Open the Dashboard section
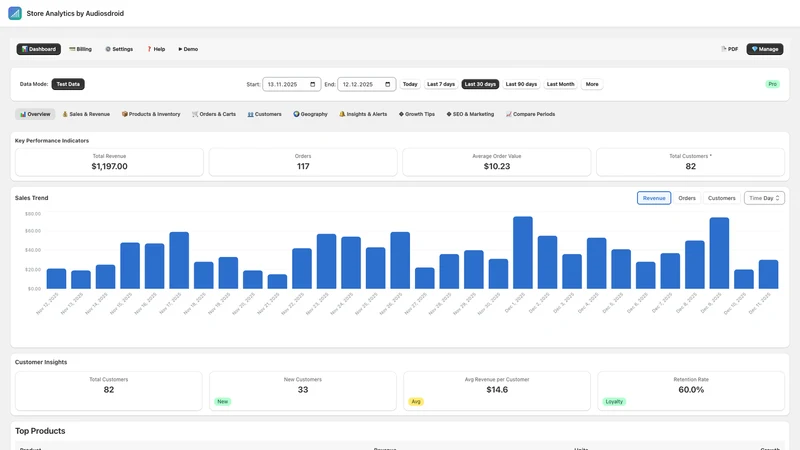 tap(39, 49)
